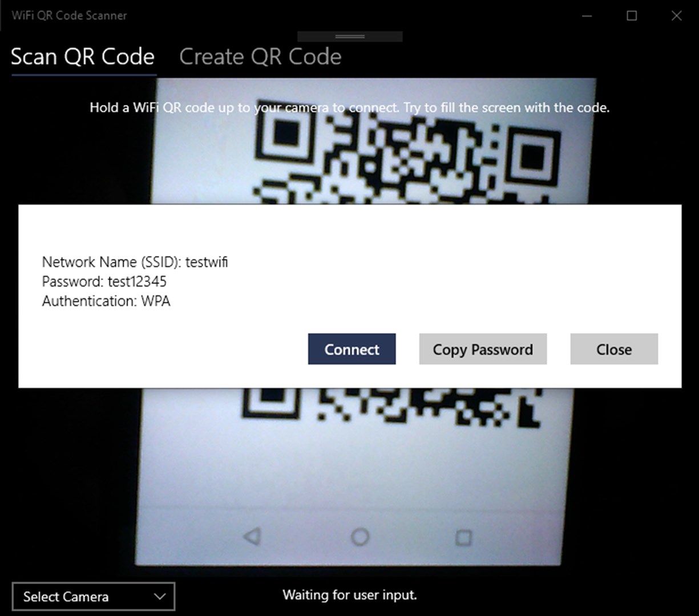Select the Scan QR Code tab

click(82, 56)
